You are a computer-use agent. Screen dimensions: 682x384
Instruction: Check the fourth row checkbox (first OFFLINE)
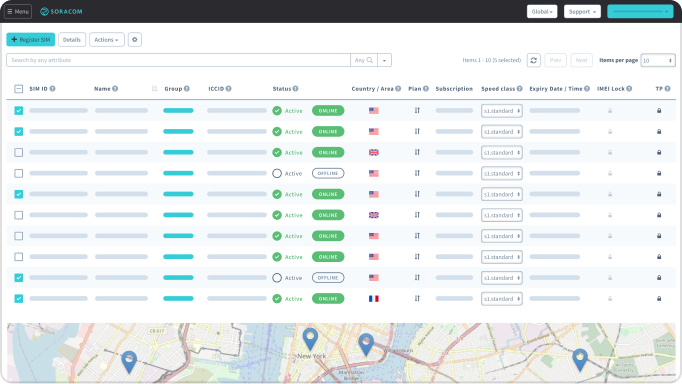pos(19,174)
